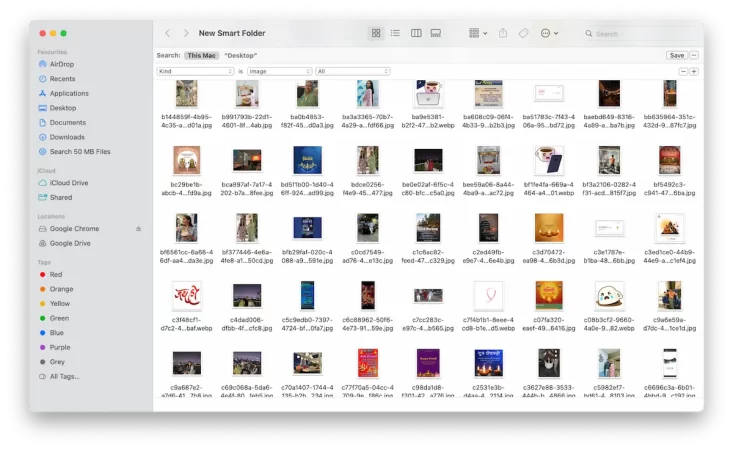Click file name c3ed1ce0-44b9 jpg
733x450 pixels.
tap(669, 256)
